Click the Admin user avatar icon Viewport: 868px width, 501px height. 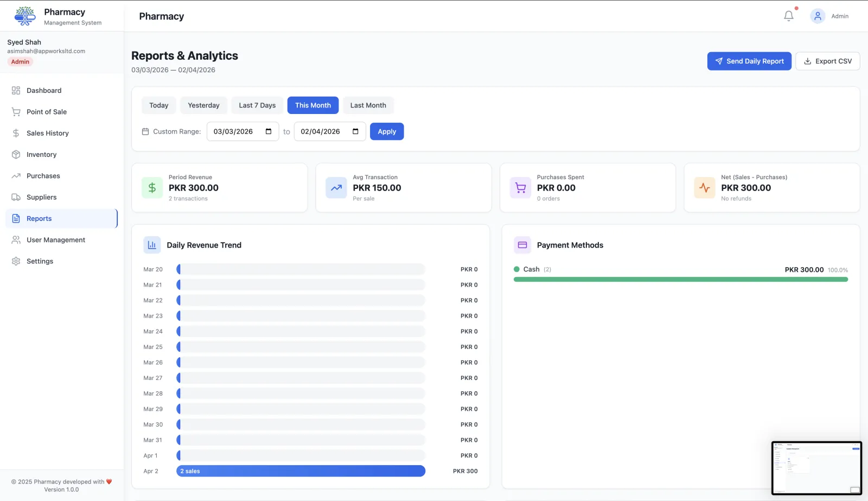818,16
